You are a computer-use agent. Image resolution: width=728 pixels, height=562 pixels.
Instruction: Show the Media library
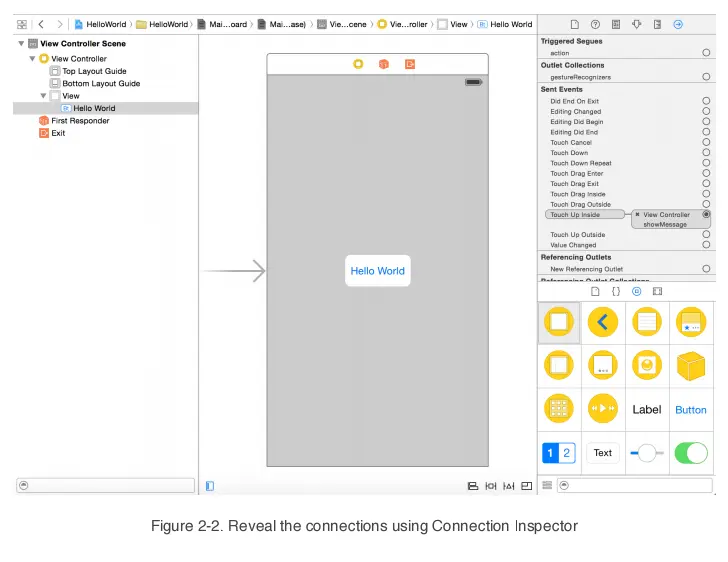[x=657, y=291]
